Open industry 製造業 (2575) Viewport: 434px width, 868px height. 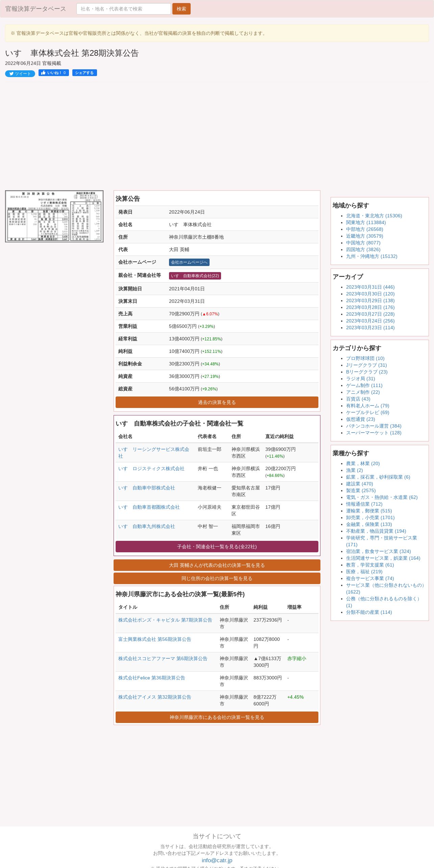[361, 490]
